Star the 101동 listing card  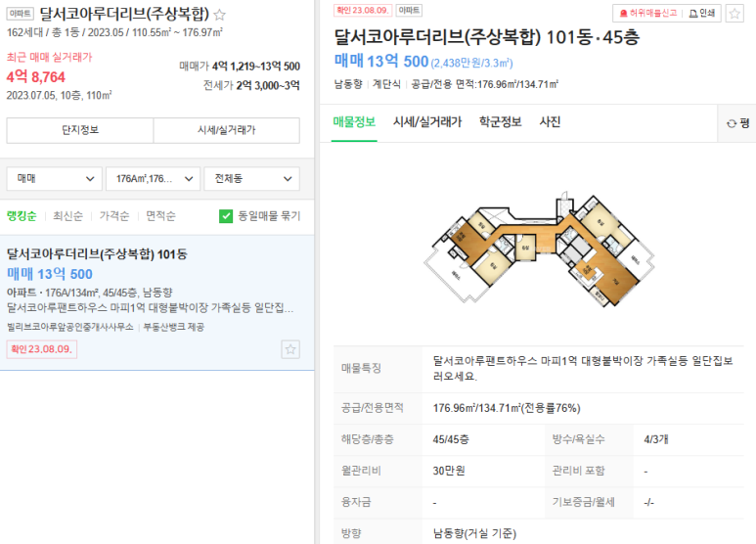pos(290,349)
